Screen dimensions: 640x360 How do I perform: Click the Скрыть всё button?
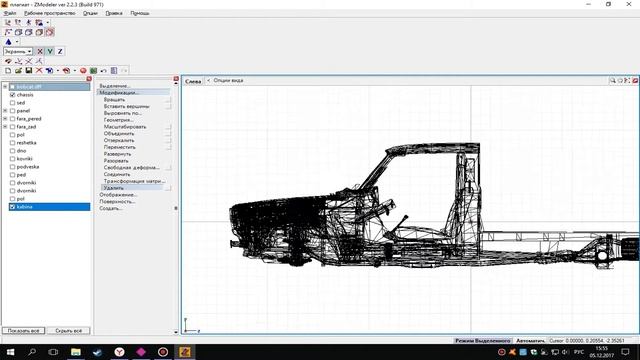[68, 331]
